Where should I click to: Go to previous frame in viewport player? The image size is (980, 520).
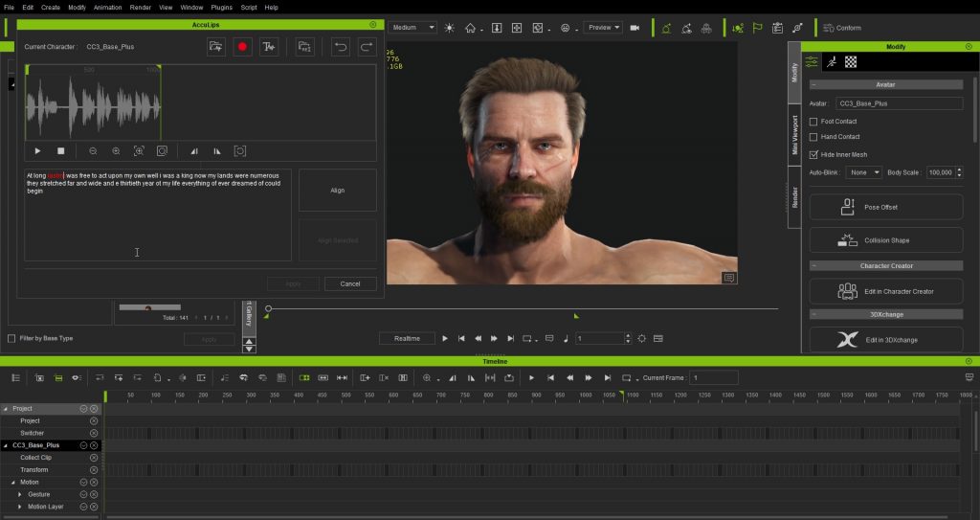click(x=478, y=339)
